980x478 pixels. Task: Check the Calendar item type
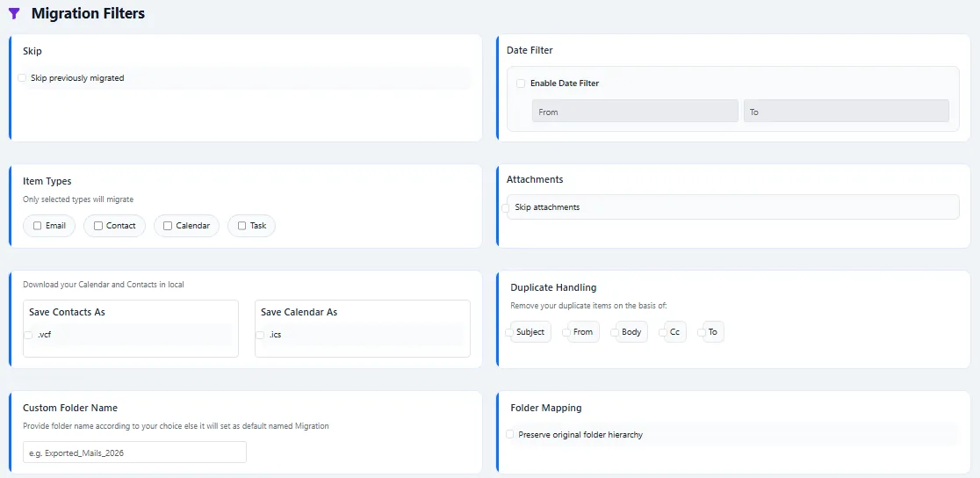tap(168, 226)
